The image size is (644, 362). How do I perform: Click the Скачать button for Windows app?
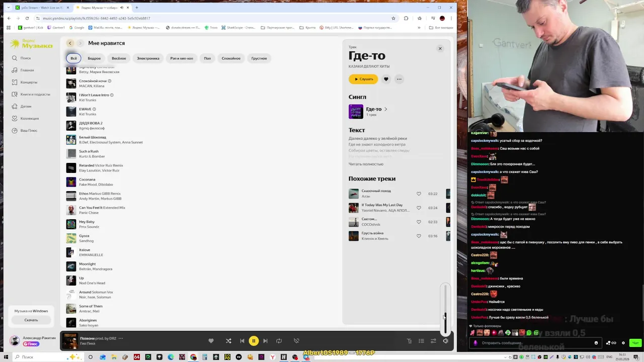coord(31,320)
